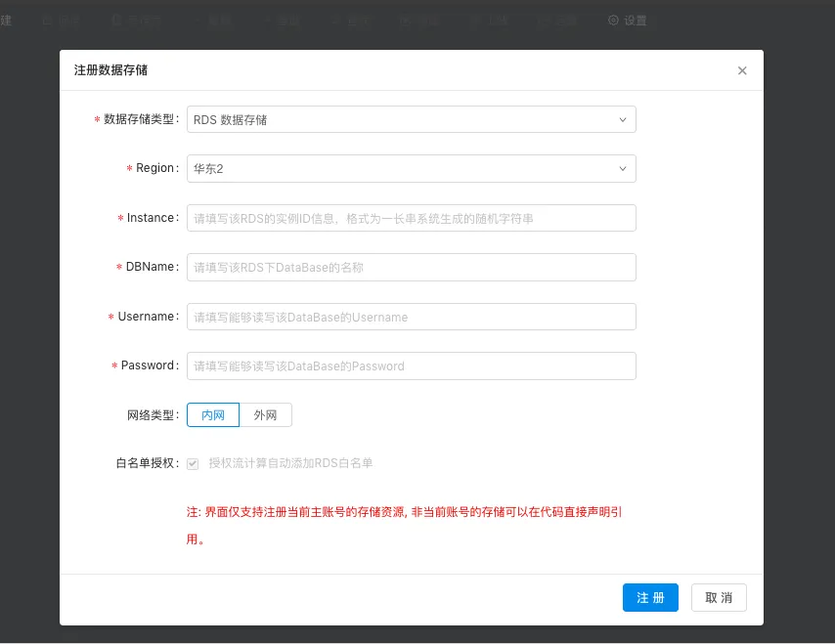Expand the Region dropdown showing 华东2

coord(411,169)
